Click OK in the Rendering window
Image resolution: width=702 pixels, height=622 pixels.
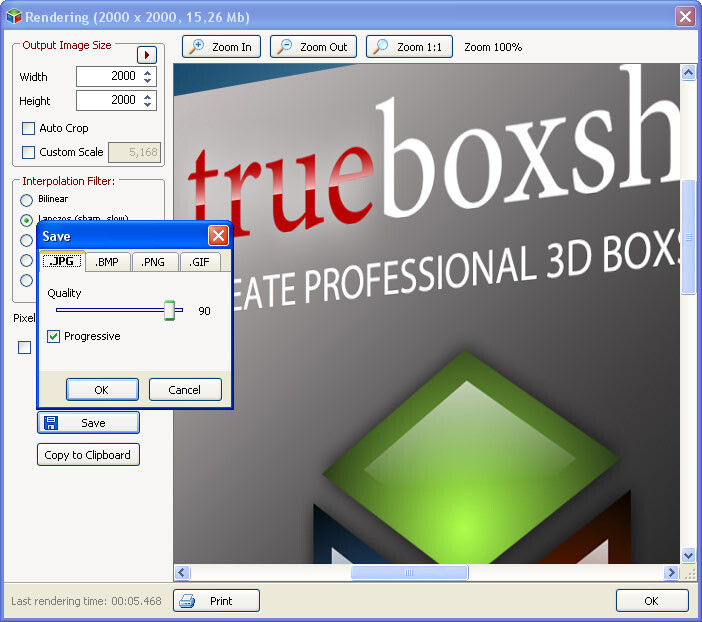652,601
